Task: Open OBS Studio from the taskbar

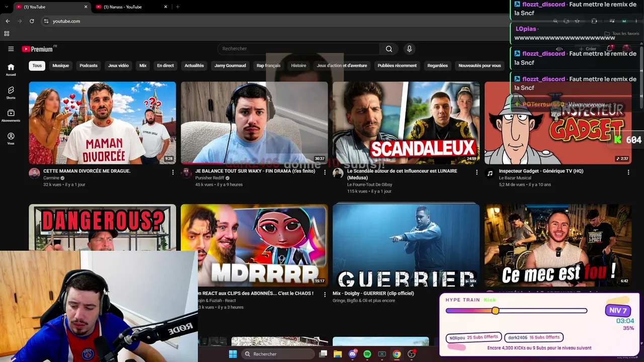Action: click(412, 354)
